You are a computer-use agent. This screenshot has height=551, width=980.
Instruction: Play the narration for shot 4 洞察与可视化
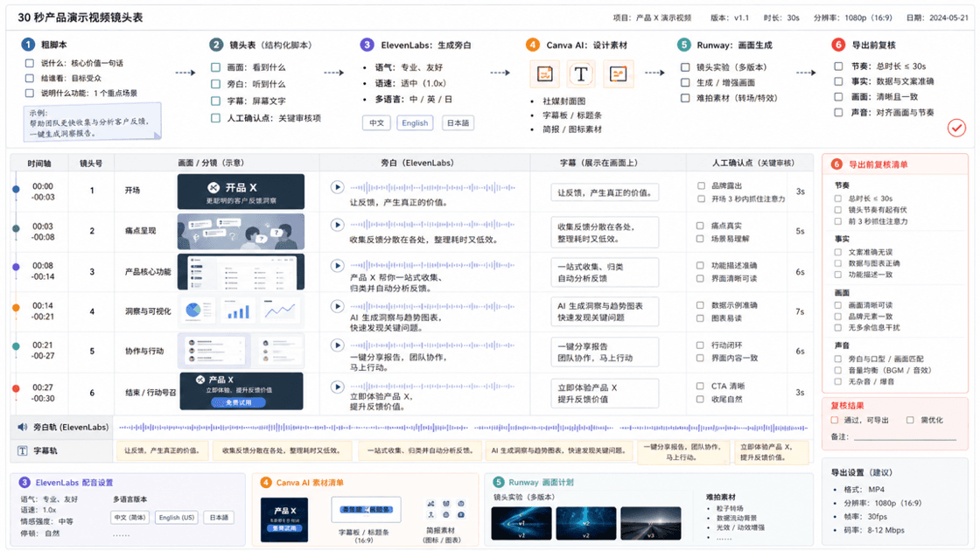coord(338,306)
